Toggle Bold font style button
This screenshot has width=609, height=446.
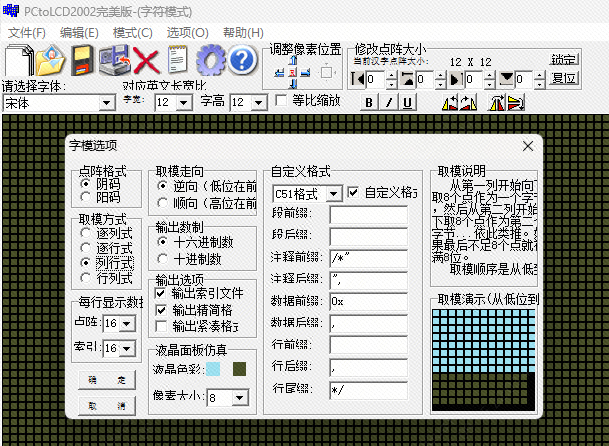pyautogui.click(x=369, y=103)
